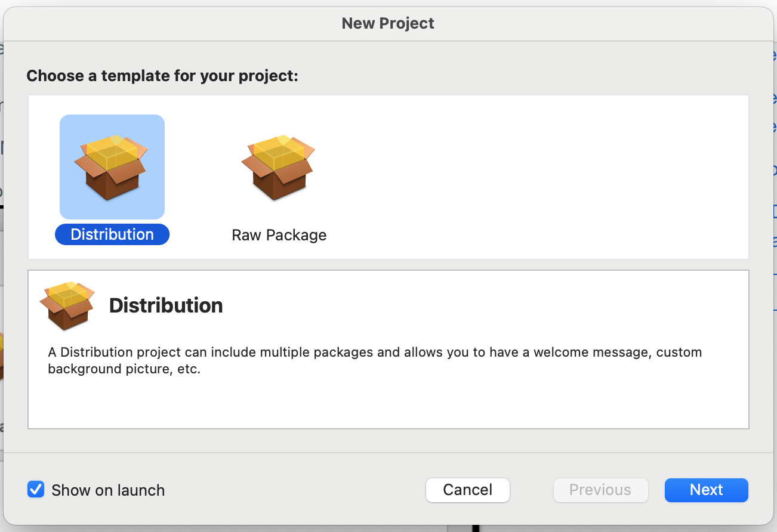The height and width of the screenshot is (532, 777).
Task: Click the Show on launch label text
Action: point(108,490)
